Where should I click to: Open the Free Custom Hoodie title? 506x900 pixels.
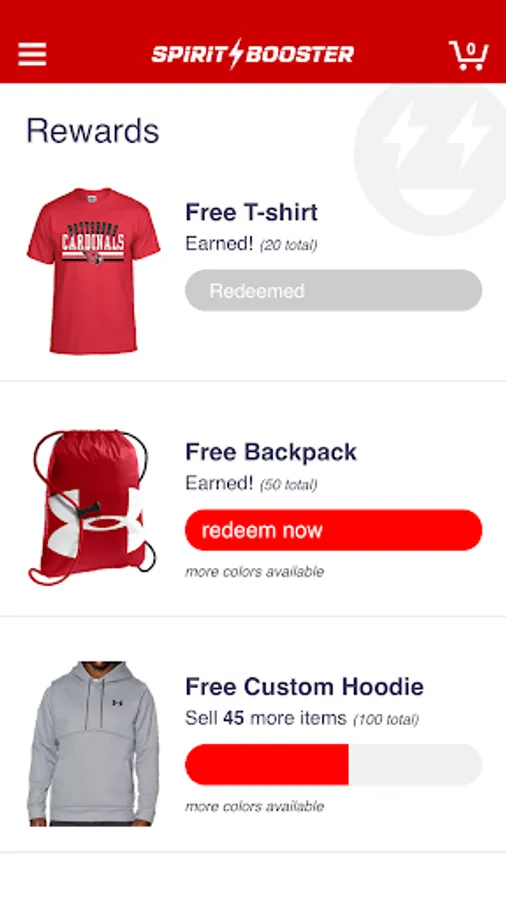(x=305, y=686)
